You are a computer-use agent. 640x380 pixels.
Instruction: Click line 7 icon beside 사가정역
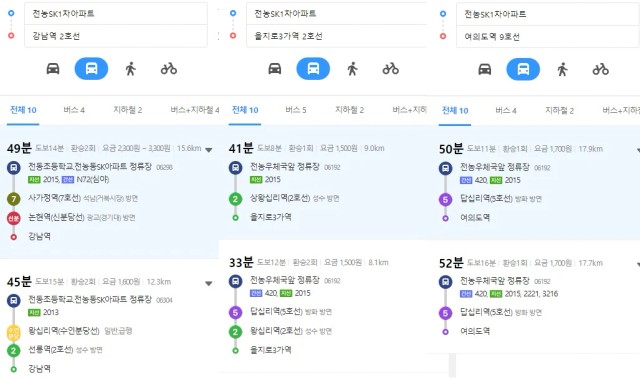coord(13,199)
